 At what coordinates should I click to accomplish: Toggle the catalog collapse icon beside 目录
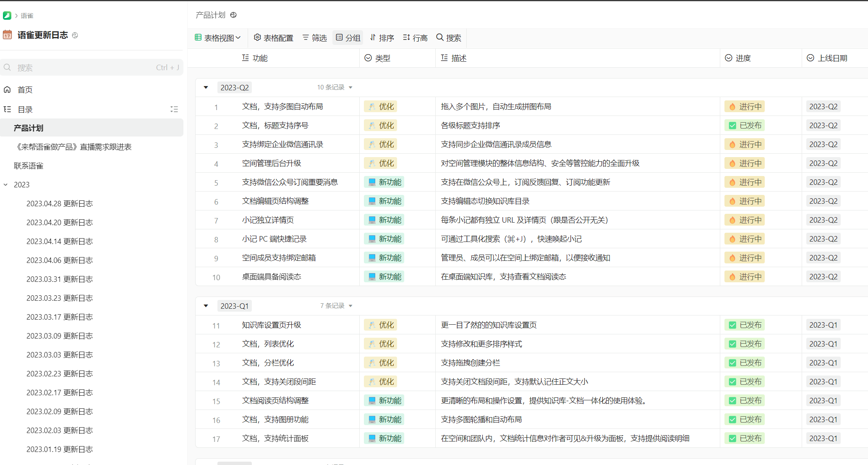[x=174, y=109]
